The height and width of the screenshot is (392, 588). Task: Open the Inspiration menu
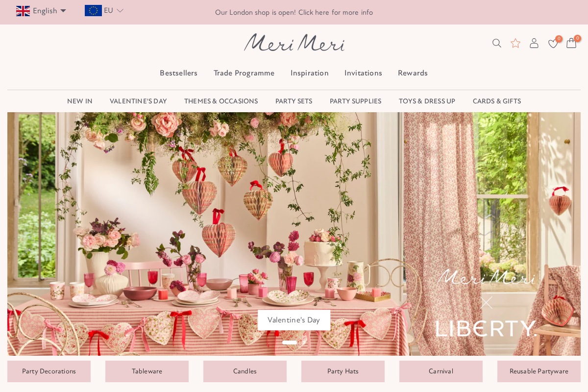point(310,73)
